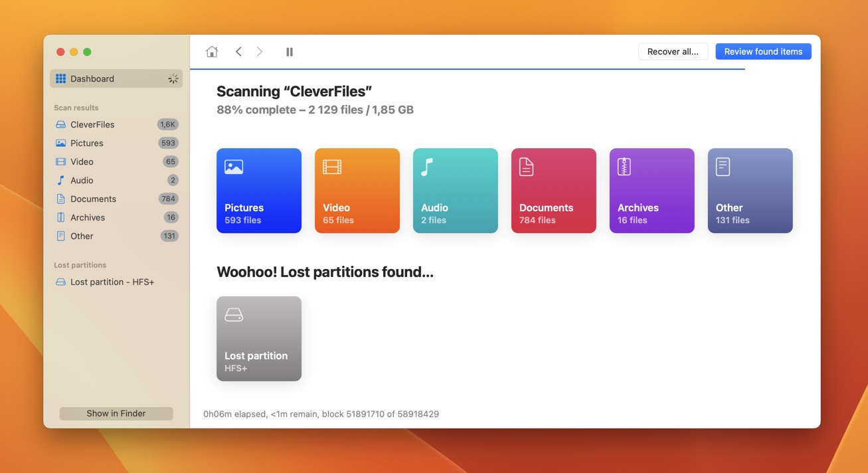868x473 pixels.
Task: Click the Audio note icon in sidebar
Action: 60,180
